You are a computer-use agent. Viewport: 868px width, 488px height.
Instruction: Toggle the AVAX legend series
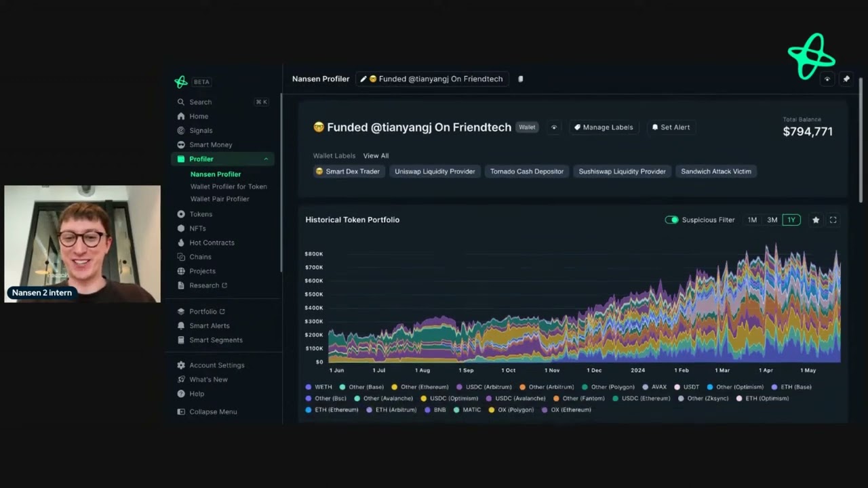tap(654, 387)
